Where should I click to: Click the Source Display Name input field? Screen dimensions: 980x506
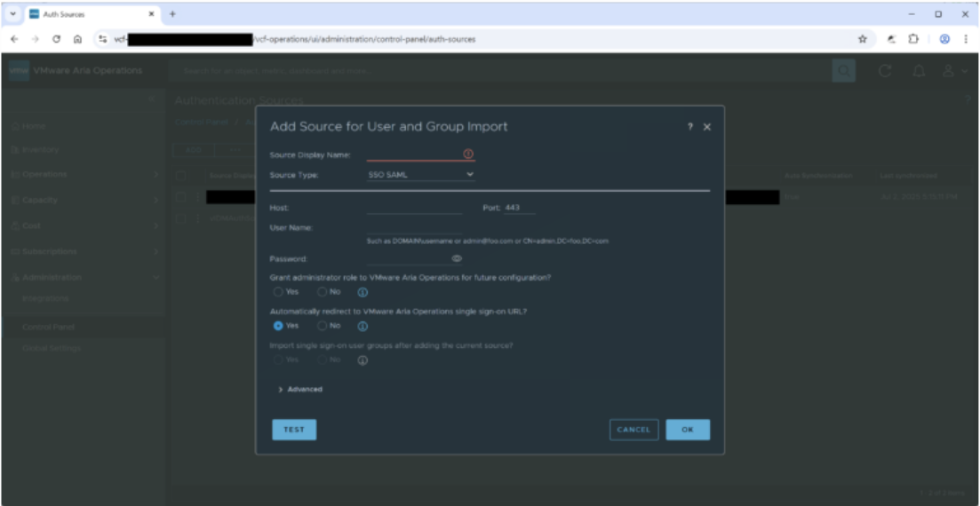[x=414, y=154]
